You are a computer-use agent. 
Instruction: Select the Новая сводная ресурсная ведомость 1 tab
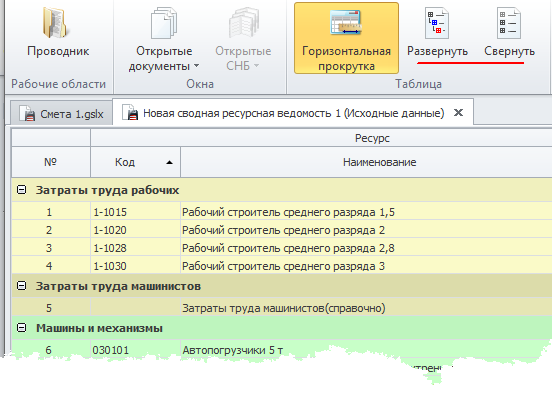pyautogui.click(x=293, y=113)
